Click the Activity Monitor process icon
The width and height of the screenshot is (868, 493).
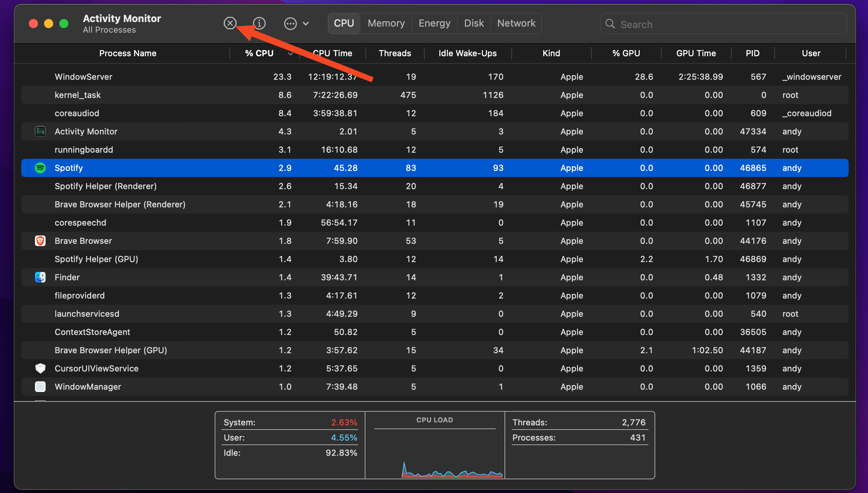40,131
